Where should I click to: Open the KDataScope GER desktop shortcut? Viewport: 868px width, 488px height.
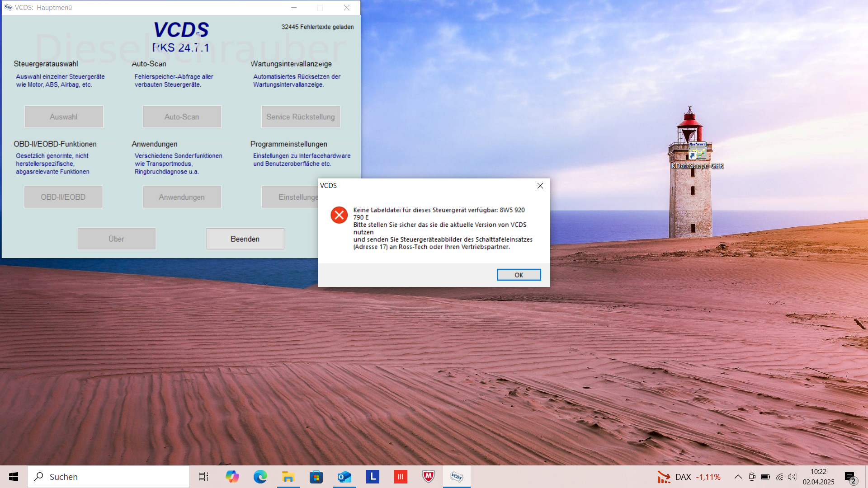tap(698, 156)
